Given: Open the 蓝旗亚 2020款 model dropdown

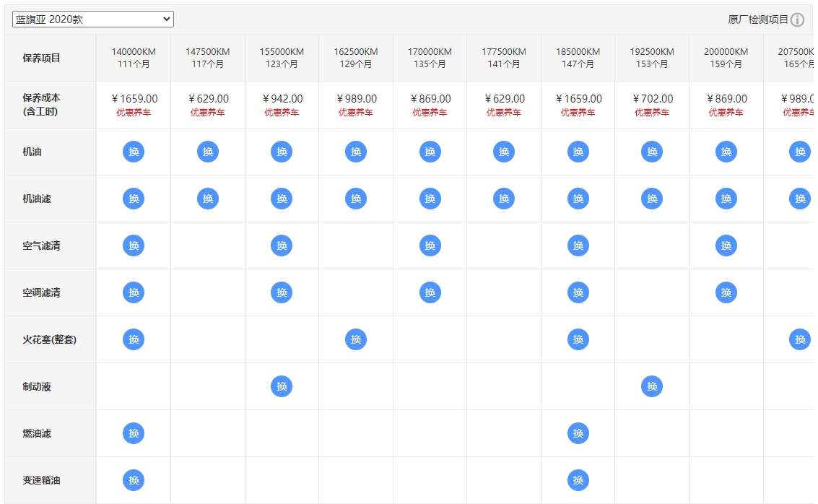Looking at the screenshot, I should [92, 19].
